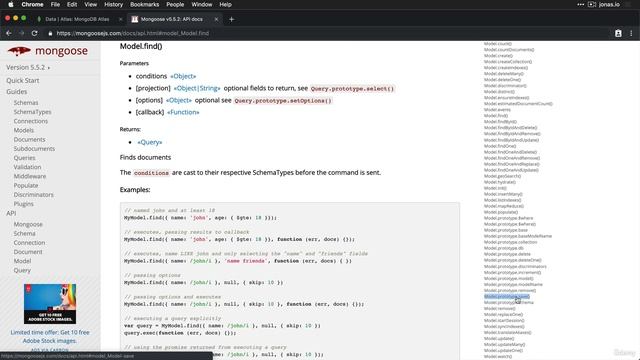640x360 pixels.
Task: Click the screen recording menu bar icon
Action: 592,4
